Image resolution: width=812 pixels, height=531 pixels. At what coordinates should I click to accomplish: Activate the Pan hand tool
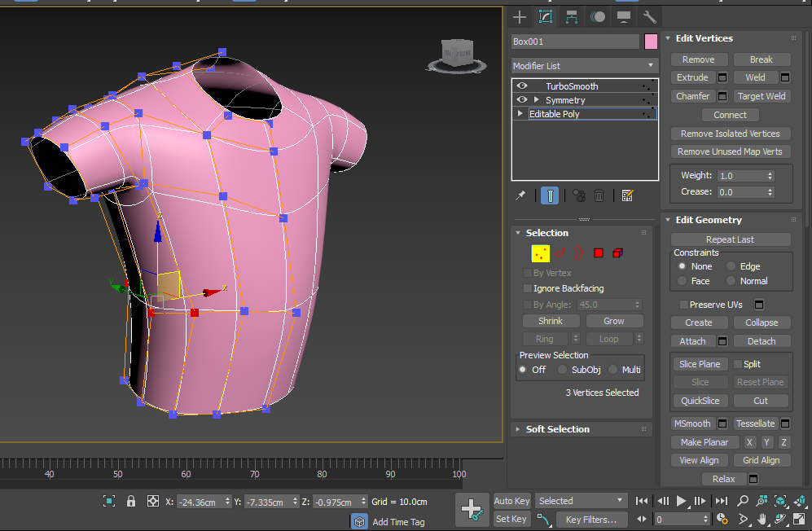[x=762, y=520]
